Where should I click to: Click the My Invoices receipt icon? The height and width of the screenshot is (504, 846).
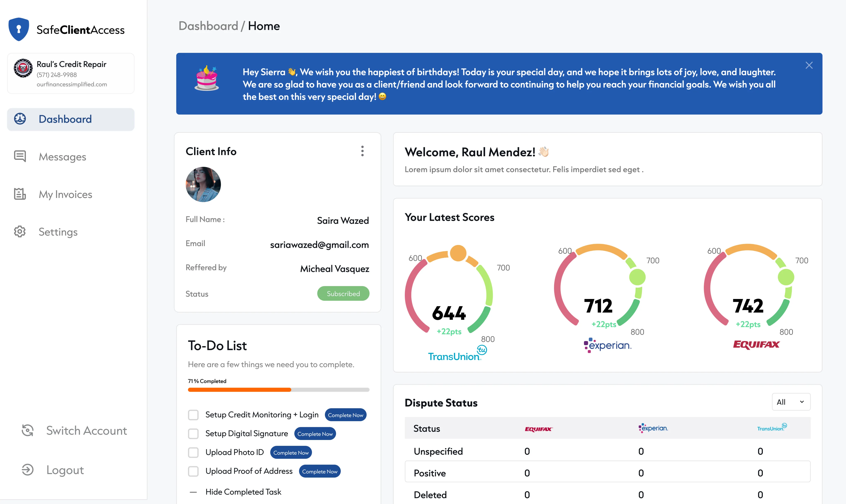pos(20,194)
